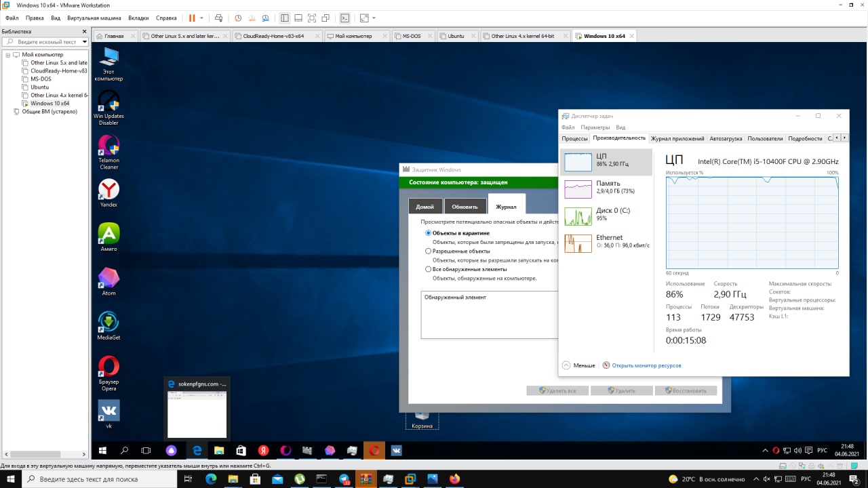
Task: Open the Виртуальная машина menu
Action: pos(94,18)
